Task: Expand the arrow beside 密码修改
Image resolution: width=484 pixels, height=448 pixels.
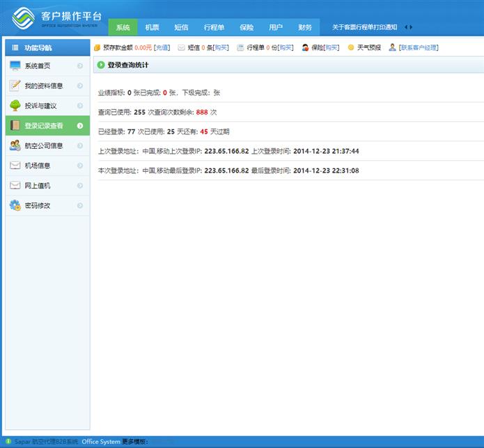Action: [x=80, y=206]
